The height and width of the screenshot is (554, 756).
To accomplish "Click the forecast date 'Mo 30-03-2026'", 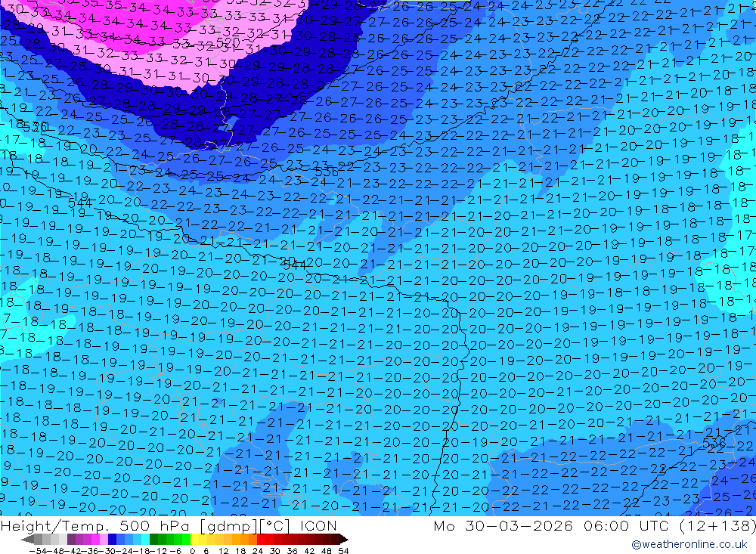I will click(x=503, y=525).
